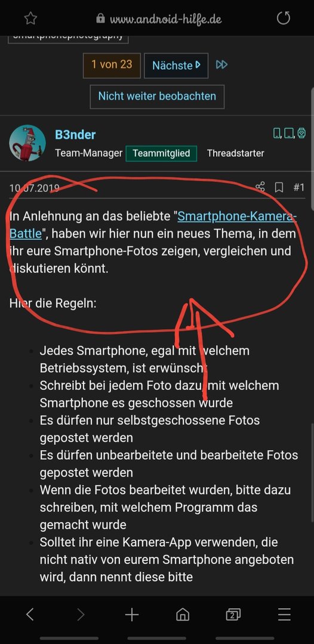The height and width of the screenshot is (644, 314).
Task: Tap the lock icon beside URL
Action: (x=100, y=18)
